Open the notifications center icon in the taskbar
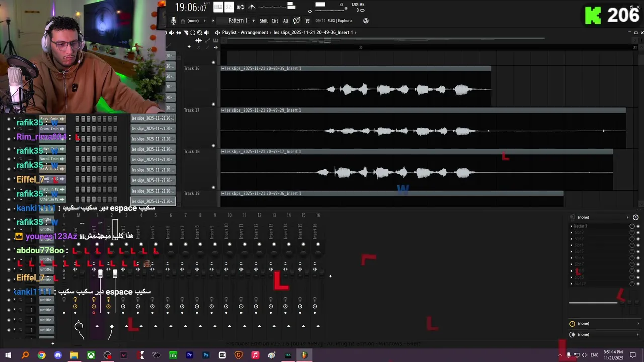This screenshot has height=362, width=644. coord(633,355)
